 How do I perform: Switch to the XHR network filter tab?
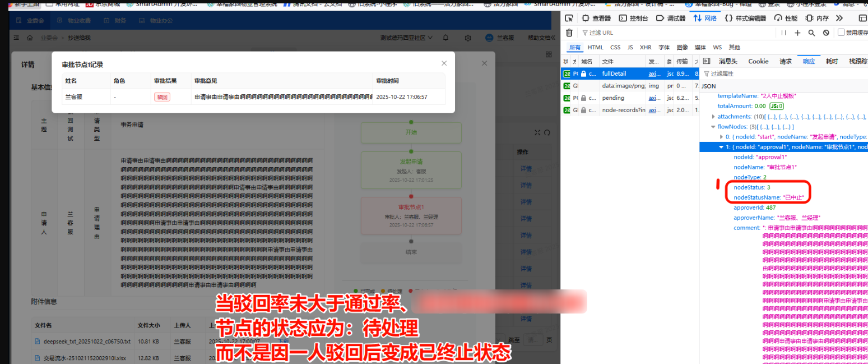coord(646,47)
